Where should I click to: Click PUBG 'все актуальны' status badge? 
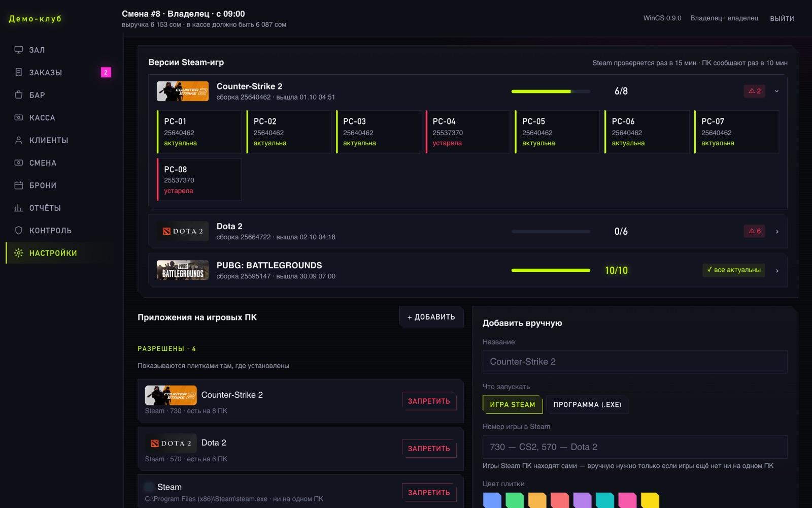tap(734, 270)
